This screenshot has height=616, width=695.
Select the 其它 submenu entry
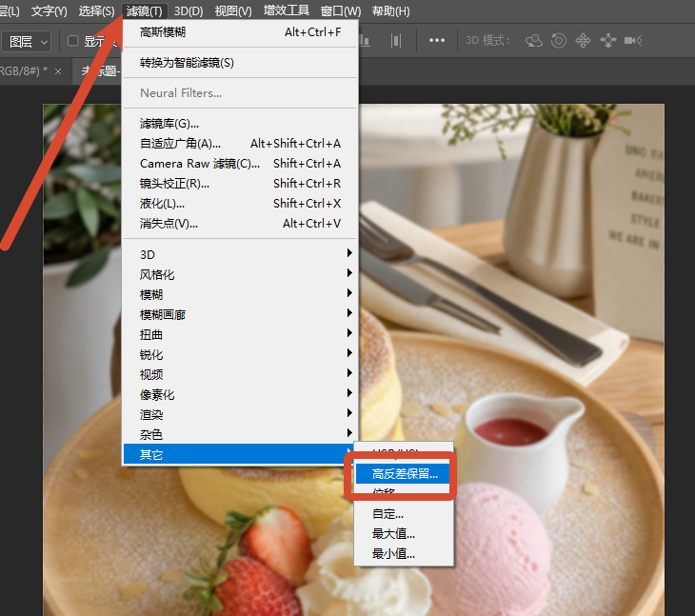point(240,454)
